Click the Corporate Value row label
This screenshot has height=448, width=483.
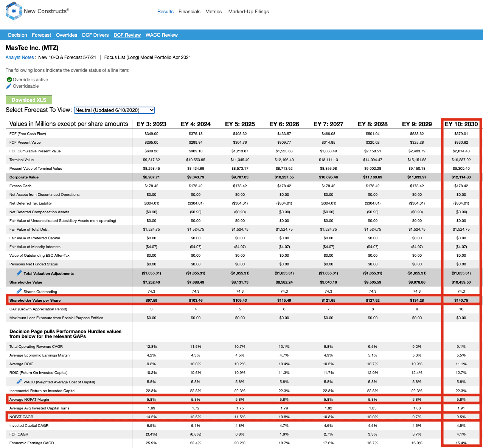[x=24, y=177]
